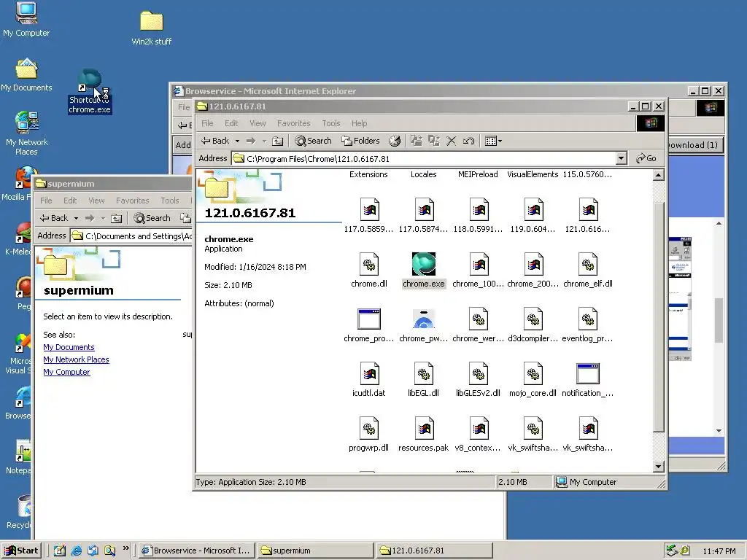
Task: Select the chrome_elf.dll file
Action: click(587, 270)
